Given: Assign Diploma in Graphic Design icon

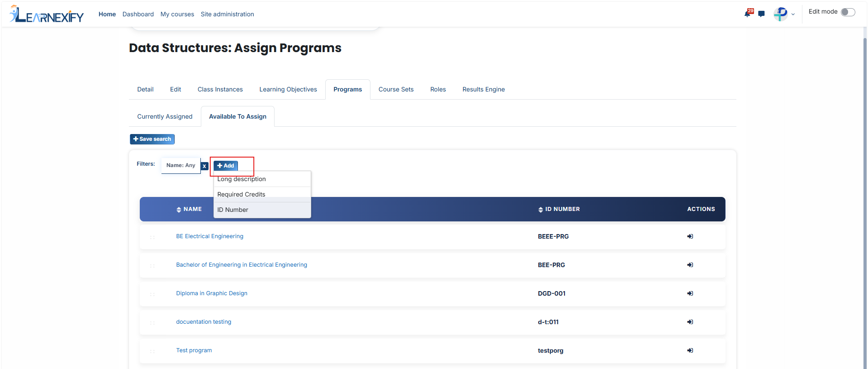Looking at the screenshot, I should point(690,293).
